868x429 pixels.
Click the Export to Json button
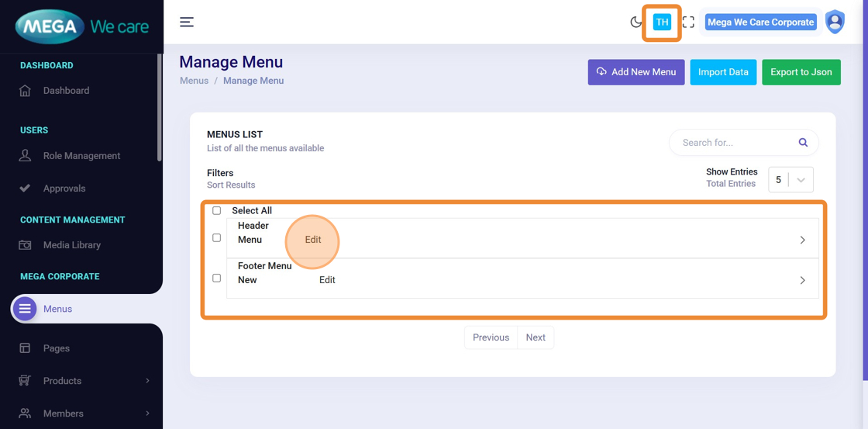coord(801,72)
